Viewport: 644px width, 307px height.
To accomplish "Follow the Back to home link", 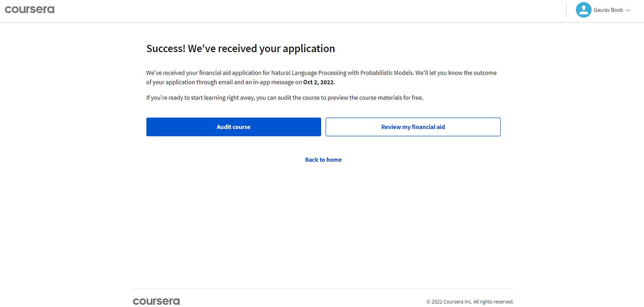I will tap(323, 159).
